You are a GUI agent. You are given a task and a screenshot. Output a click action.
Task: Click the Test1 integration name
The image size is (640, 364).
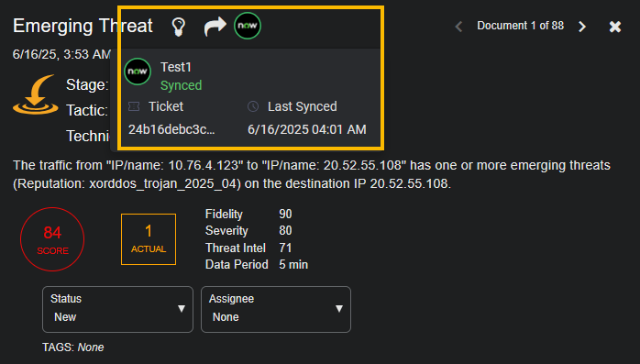point(176,67)
